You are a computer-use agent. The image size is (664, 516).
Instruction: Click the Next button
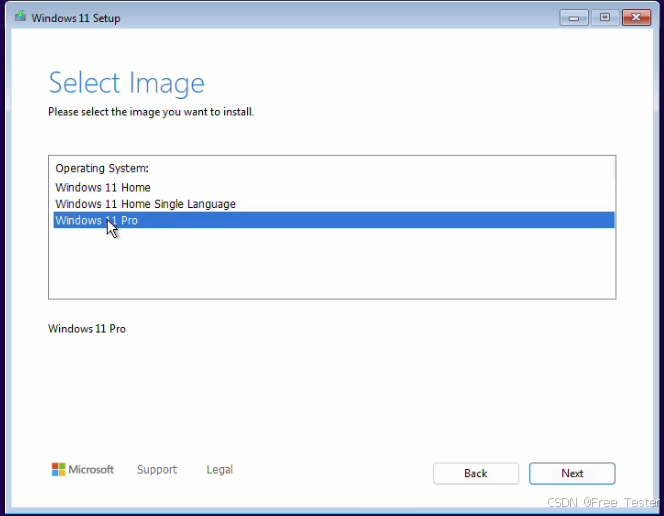[572, 473]
